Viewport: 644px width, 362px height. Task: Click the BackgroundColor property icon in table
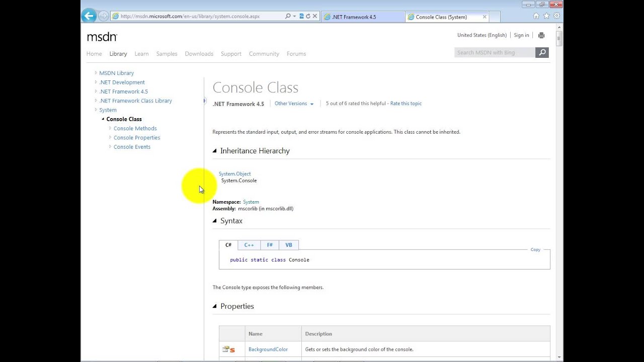pyautogui.click(x=228, y=349)
